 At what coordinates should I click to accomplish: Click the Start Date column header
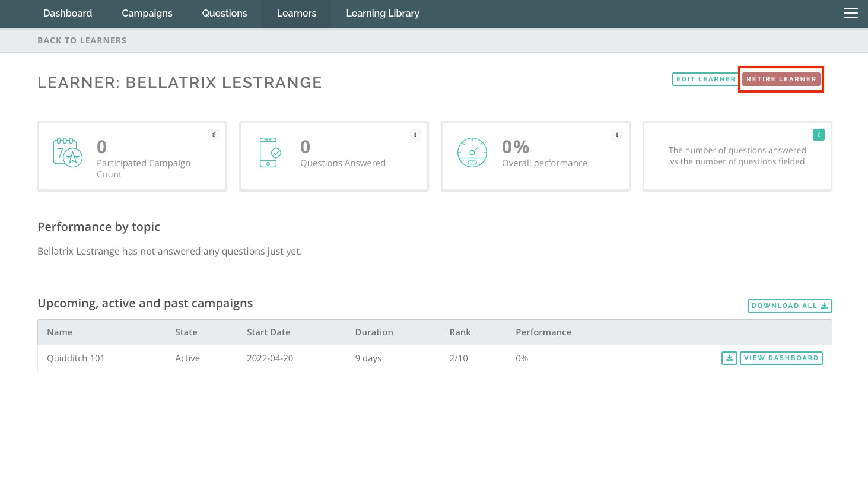click(x=269, y=332)
